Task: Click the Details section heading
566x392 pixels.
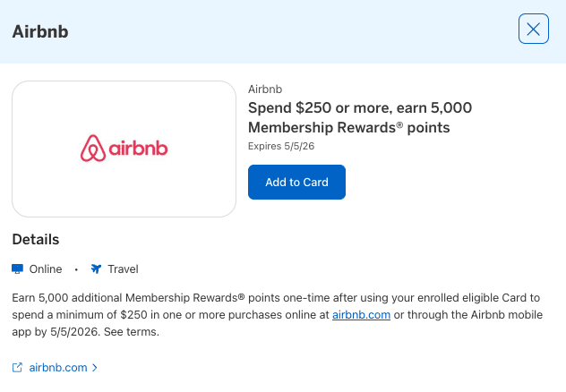Action: click(36, 240)
